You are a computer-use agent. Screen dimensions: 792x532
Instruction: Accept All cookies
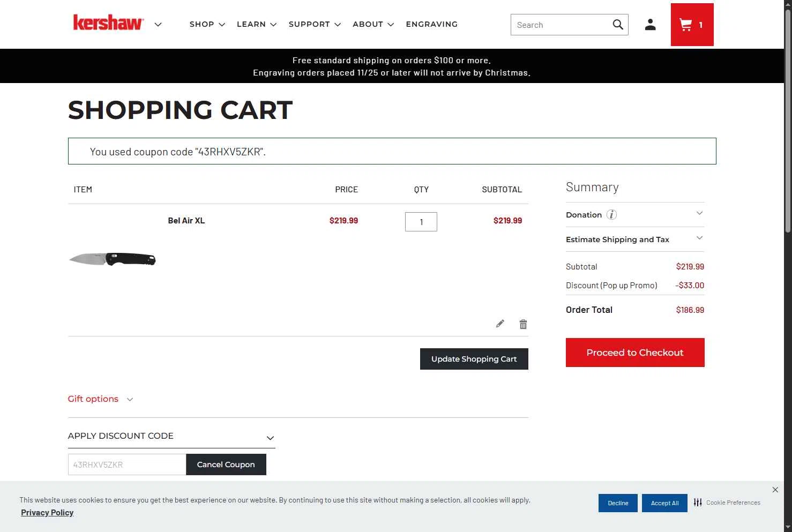(x=664, y=503)
